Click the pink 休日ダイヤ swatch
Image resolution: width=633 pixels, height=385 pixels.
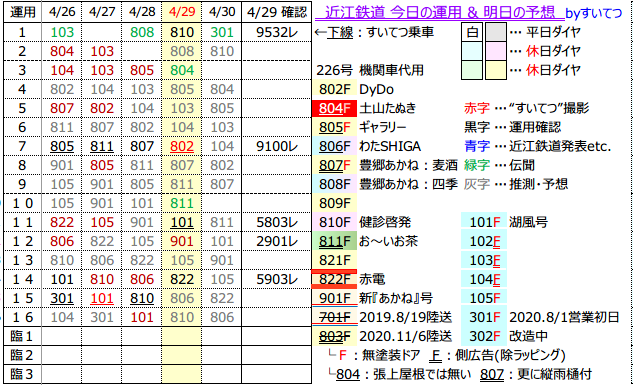[495, 51]
